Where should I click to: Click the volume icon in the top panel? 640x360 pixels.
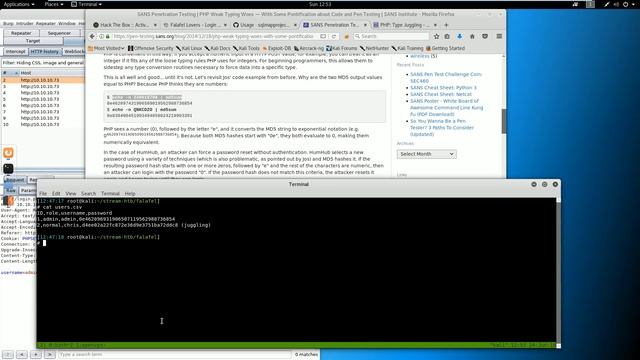point(616,4)
